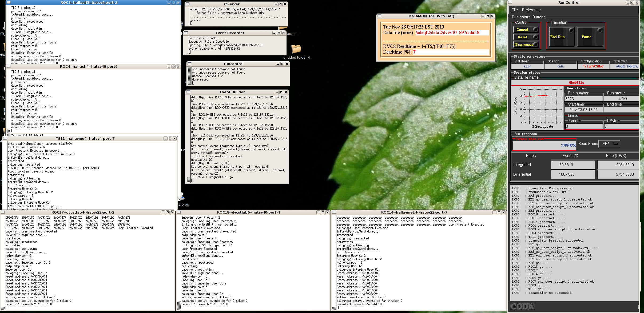Click the KBytes limit input field
Viewport: 644px width, 313px height.
(x=621, y=126)
